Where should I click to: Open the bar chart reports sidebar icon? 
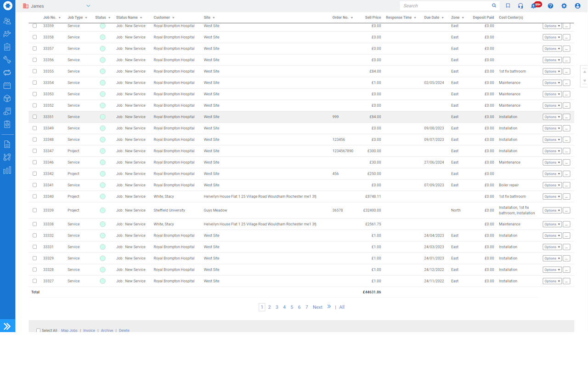(7, 170)
